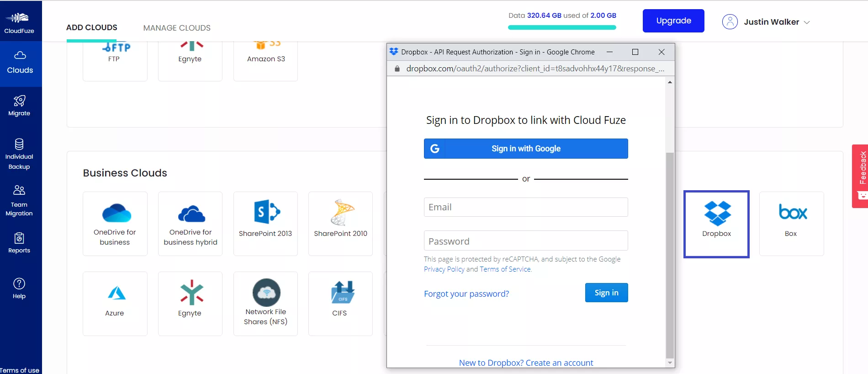Open the Reports sidebar icon
868x374 pixels.
[x=19, y=243]
